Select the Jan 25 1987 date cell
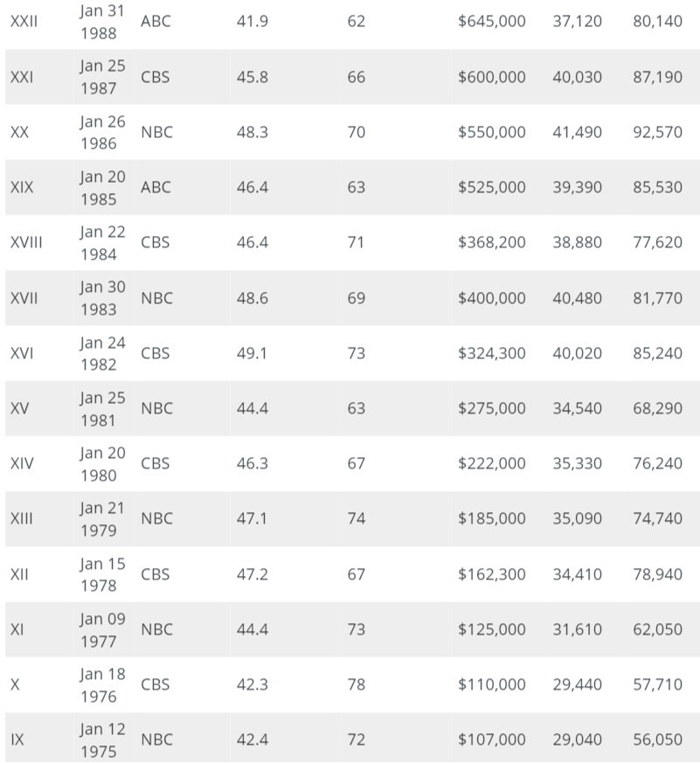 (103, 77)
